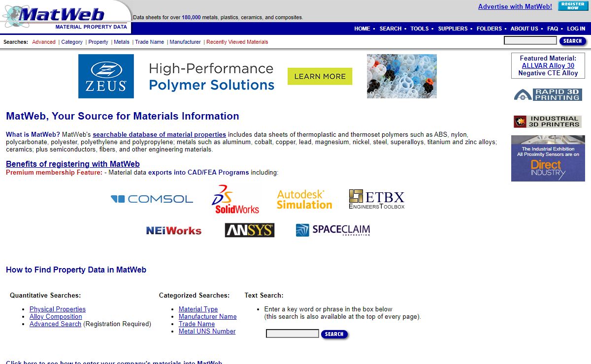Open the ABOUT US menu item

pos(524,29)
